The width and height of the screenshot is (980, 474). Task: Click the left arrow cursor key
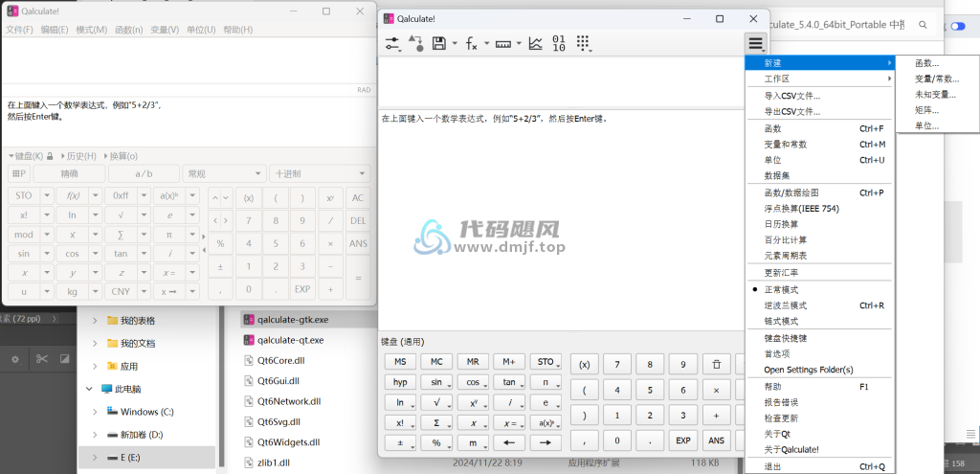(x=509, y=442)
